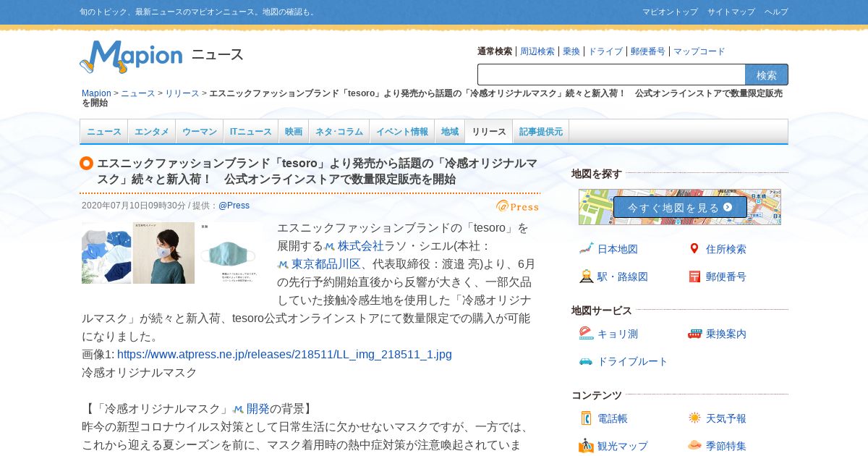Switch to 郵便番号 search mode

(x=648, y=51)
